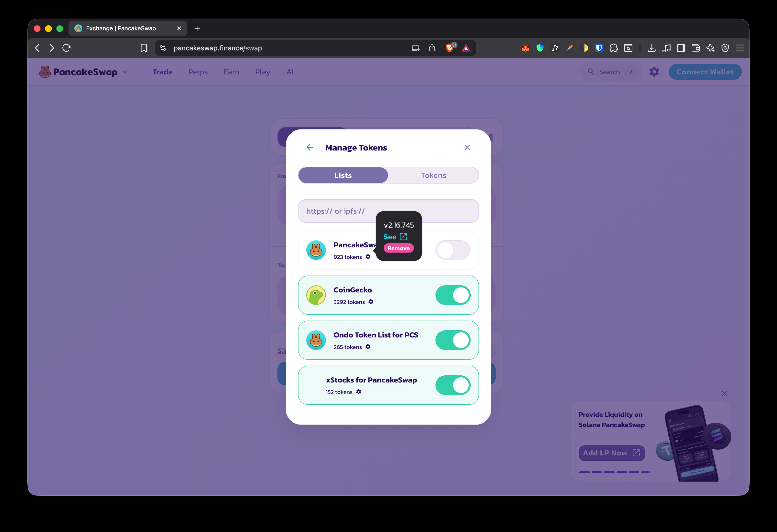Expand the PancakeSwap logo dropdown chevron
This screenshot has height=532, width=777.
point(125,72)
